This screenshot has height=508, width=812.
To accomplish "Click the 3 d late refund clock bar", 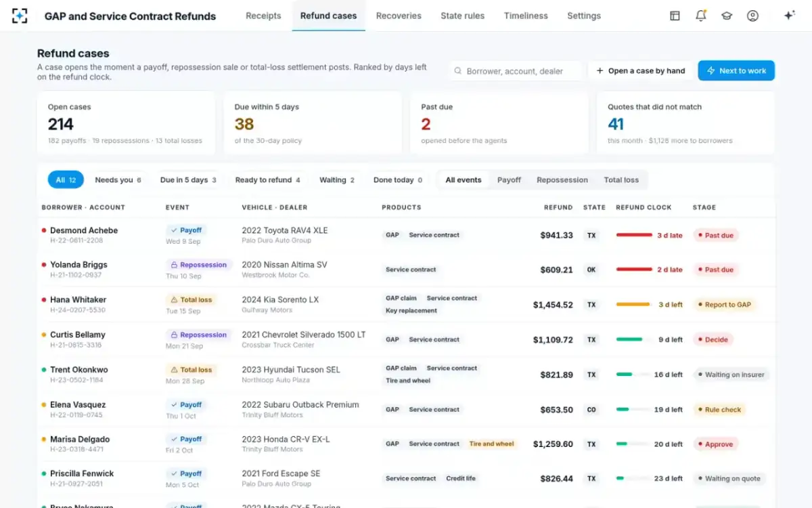I will click(x=634, y=235).
